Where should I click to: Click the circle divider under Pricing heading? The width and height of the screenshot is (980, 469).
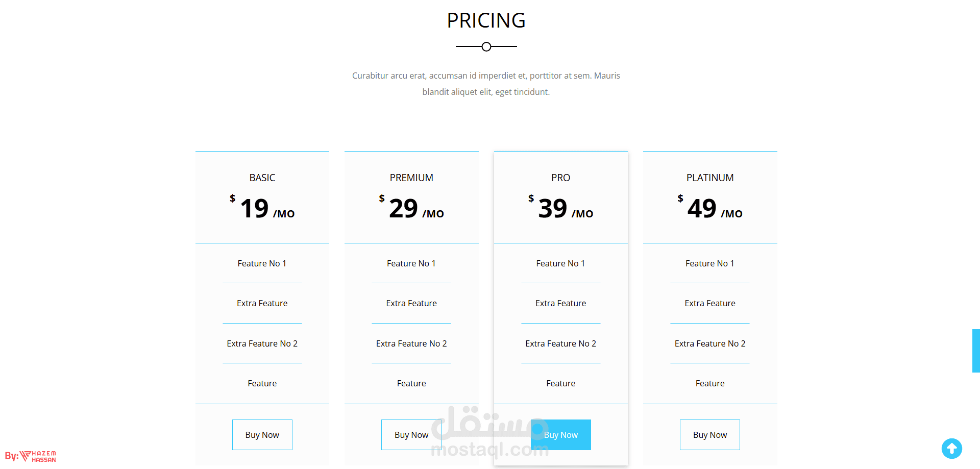[486, 47]
